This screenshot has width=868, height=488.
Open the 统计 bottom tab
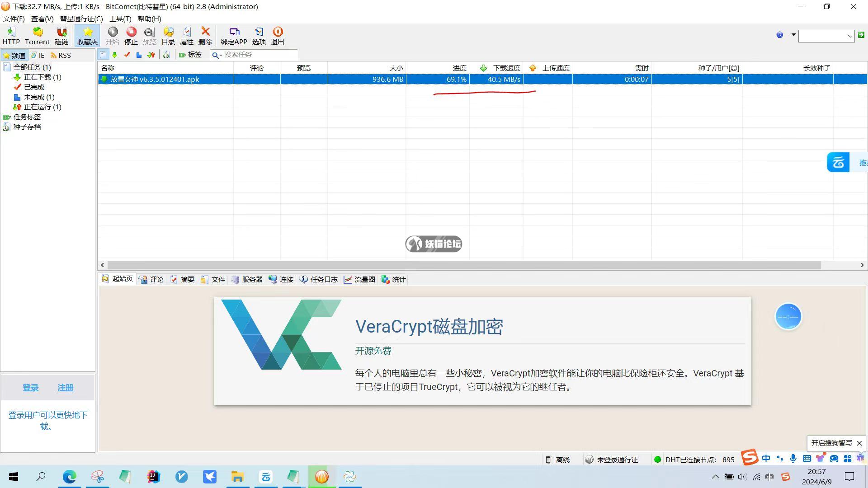[x=394, y=279]
